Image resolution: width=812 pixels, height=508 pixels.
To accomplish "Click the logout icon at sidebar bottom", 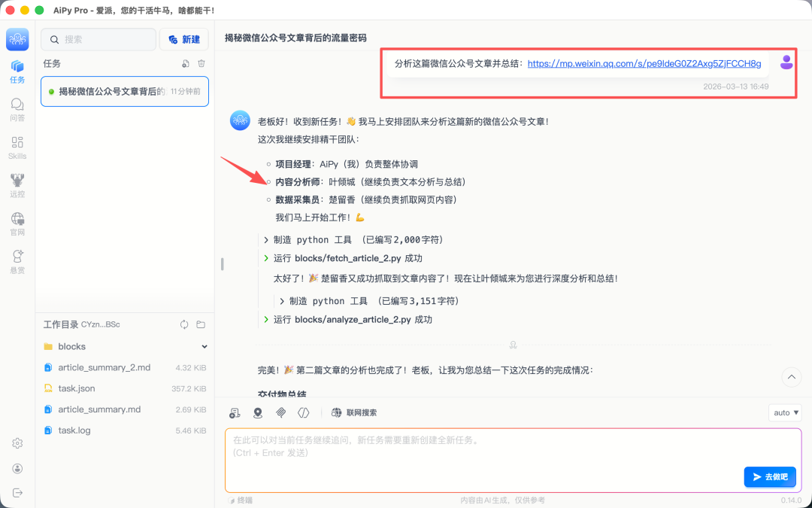I will pyautogui.click(x=17, y=492).
